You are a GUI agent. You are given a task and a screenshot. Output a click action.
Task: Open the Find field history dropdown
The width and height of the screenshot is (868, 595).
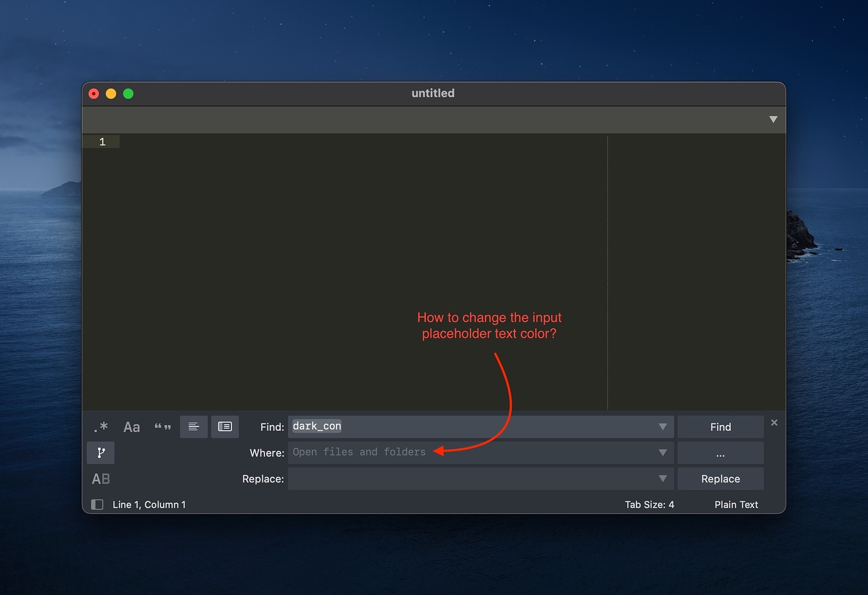[662, 426]
